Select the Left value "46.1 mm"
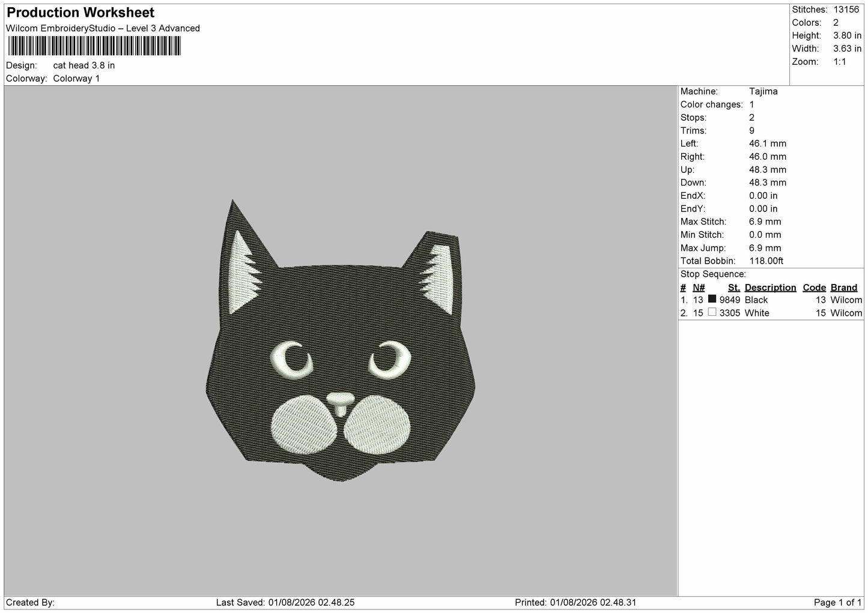 pyautogui.click(x=768, y=143)
